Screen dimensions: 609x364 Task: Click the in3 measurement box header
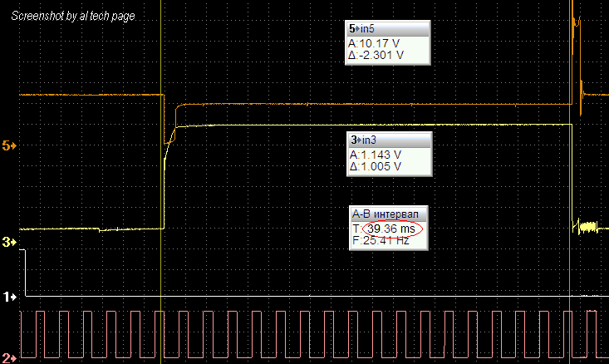pos(388,140)
